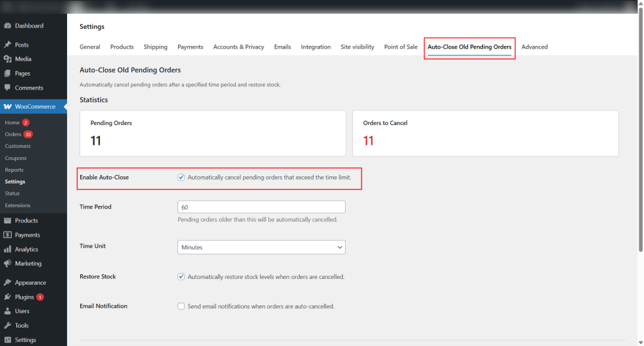Image resolution: width=644 pixels, height=346 pixels.
Task: Click the Comments bubble icon
Action: [7, 87]
